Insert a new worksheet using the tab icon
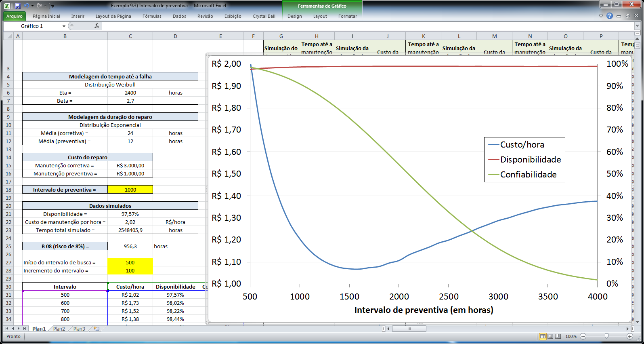 tap(97, 329)
